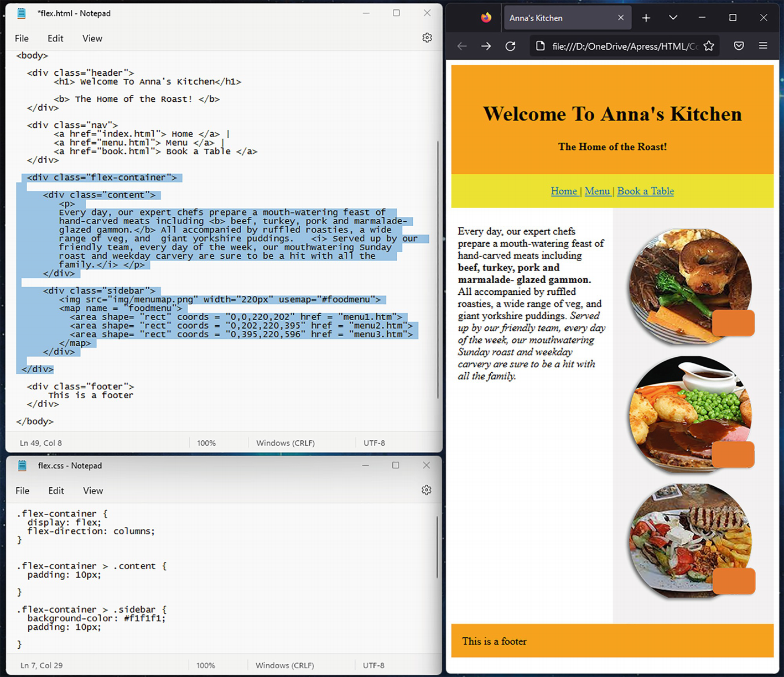Open View menu in flex.css Notepad
The image size is (784, 677).
pos(93,491)
